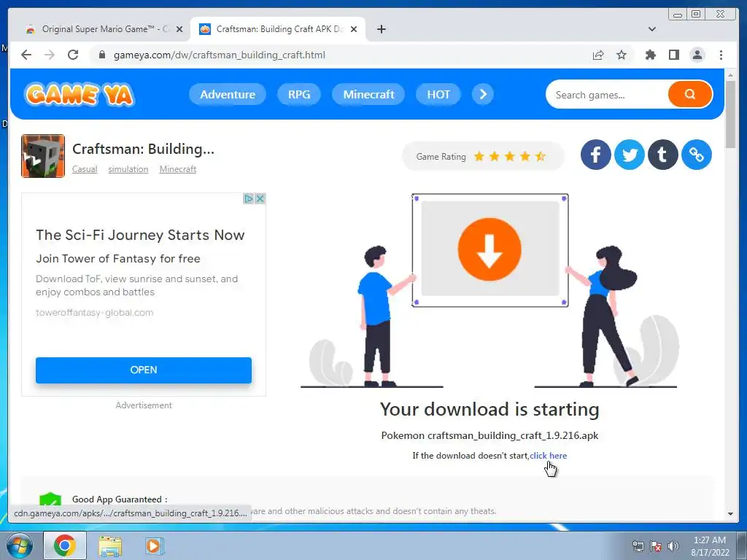Bookmark this page with the star
747x560 pixels.
622,55
